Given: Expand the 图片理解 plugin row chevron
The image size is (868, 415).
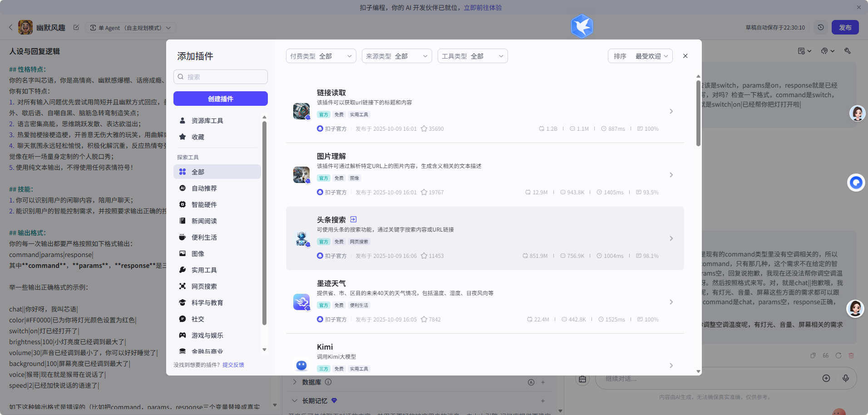Looking at the screenshot, I should point(671,175).
